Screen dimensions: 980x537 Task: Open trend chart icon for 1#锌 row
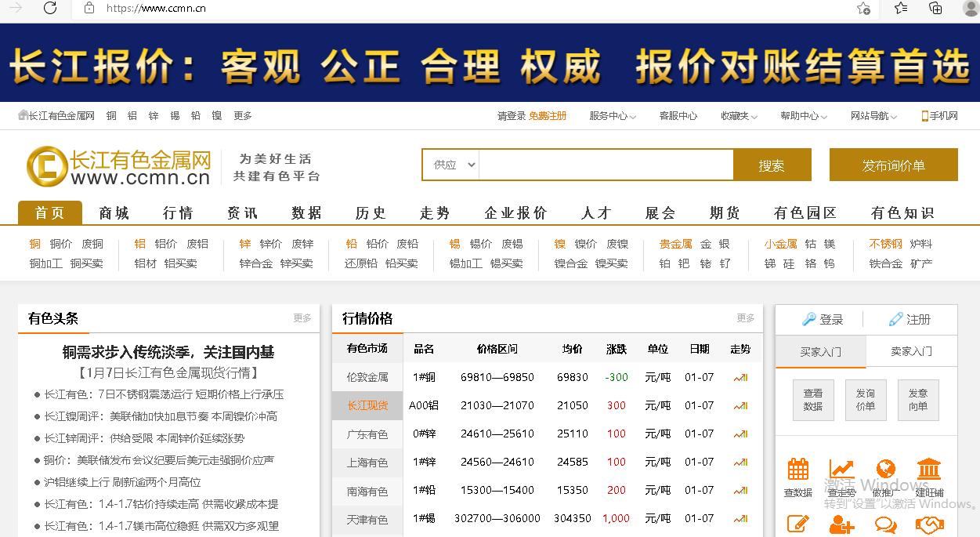tap(740, 462)
